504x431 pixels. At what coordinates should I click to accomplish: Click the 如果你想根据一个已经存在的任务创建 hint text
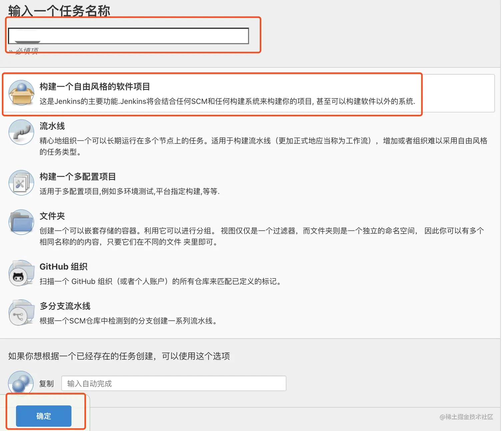pos(119,356)
